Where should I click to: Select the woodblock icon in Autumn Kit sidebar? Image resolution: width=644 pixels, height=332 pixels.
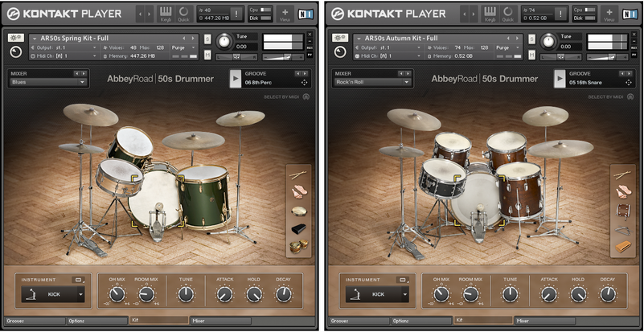pyautogui.click(x=622, y=247)
